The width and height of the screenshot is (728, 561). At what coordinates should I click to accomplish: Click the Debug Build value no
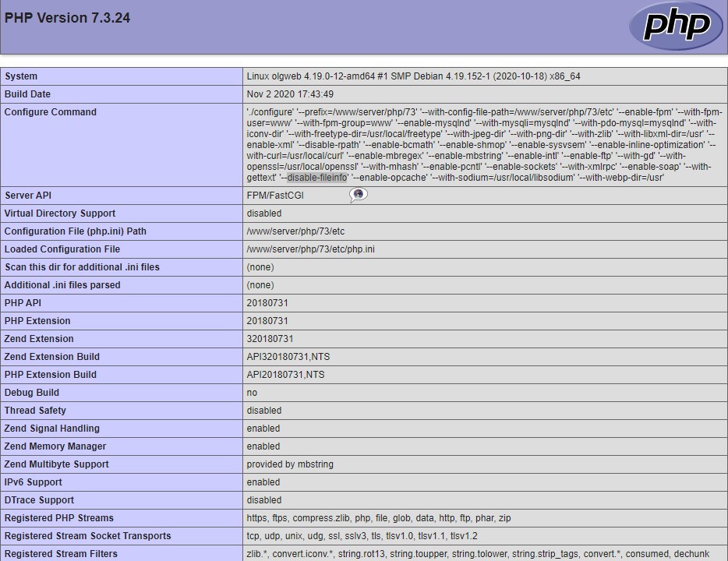tap(252, 393)
